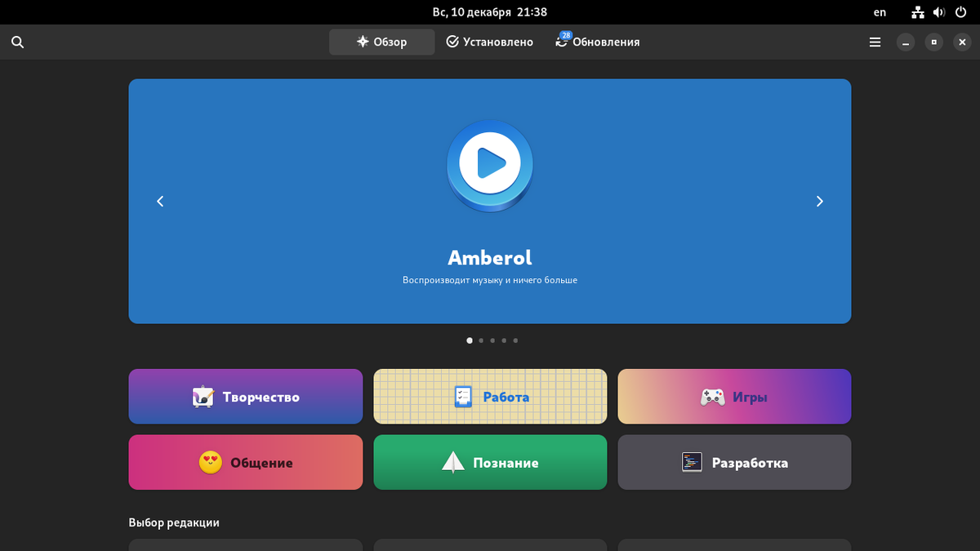
Task: Select the second carousel page dot
Action: click(481, 340)
